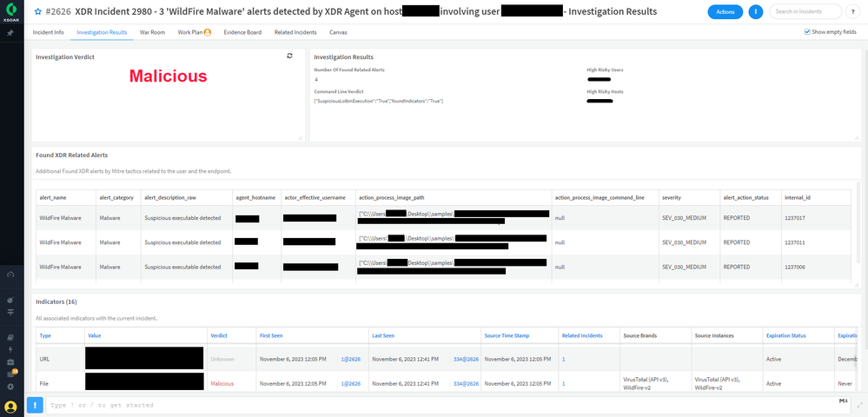868x417 pixels.
Task: Open 1@2626 link in URL indicator row
Action: pyautogui.click(x=350, y=360)
